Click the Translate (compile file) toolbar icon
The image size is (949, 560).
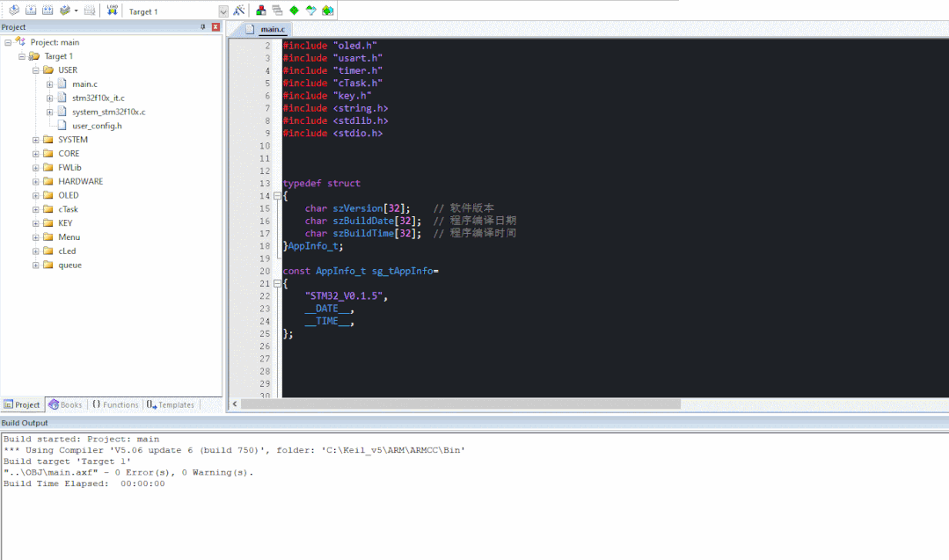13,11
